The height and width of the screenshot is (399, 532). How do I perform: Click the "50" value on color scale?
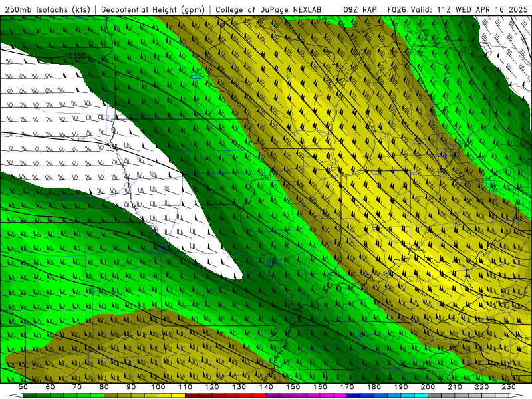coord(23,387)
